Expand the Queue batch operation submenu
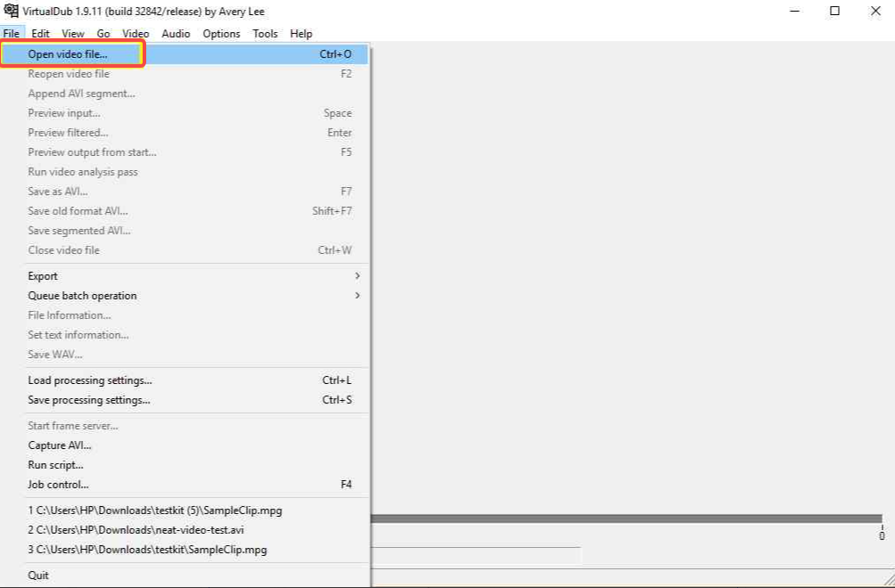Image resolution: width=895 pixels, height=588 pixels. [82, 296]
